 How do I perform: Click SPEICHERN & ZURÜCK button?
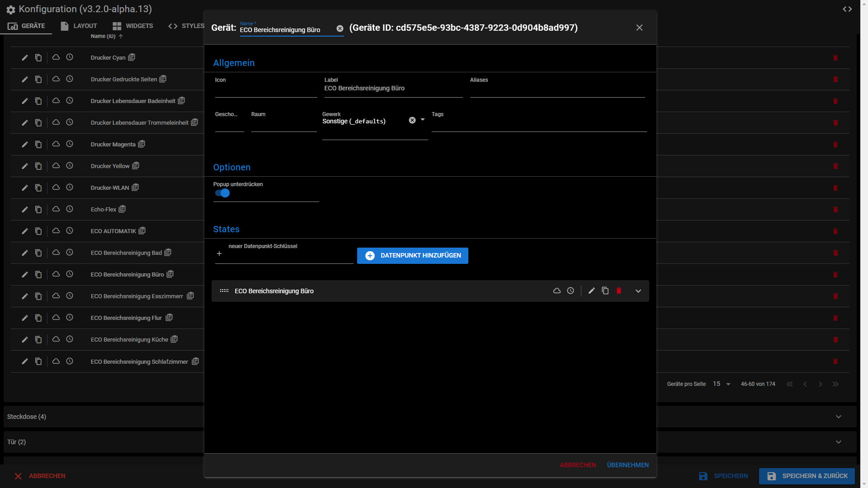(807, 476)
